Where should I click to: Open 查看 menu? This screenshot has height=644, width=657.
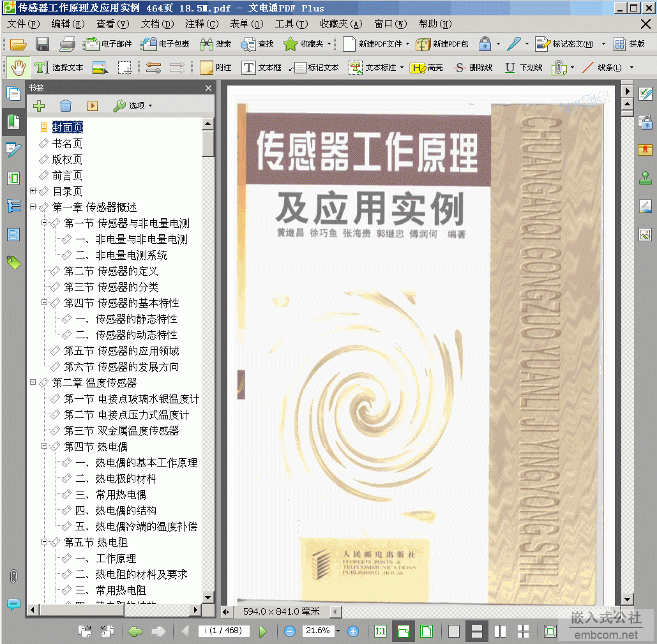[113, 24]
